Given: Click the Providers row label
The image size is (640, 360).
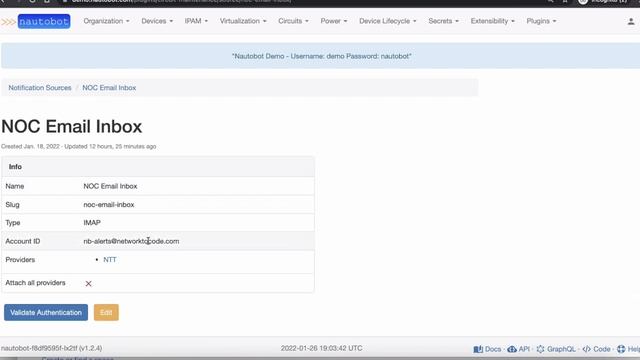Looking at the screenshot, I should pos(20,260).
